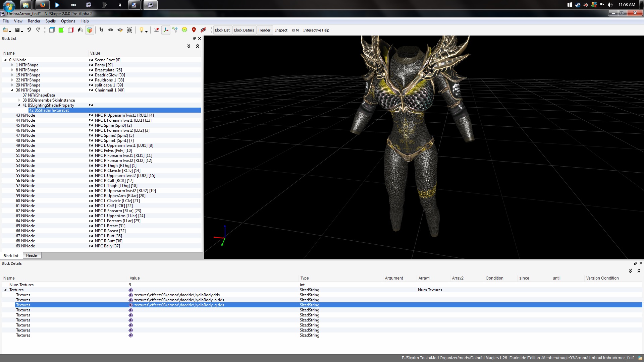The width and height of the screenshot is (644, 362).
Task: Open the Spells menu
Action: 51,21
